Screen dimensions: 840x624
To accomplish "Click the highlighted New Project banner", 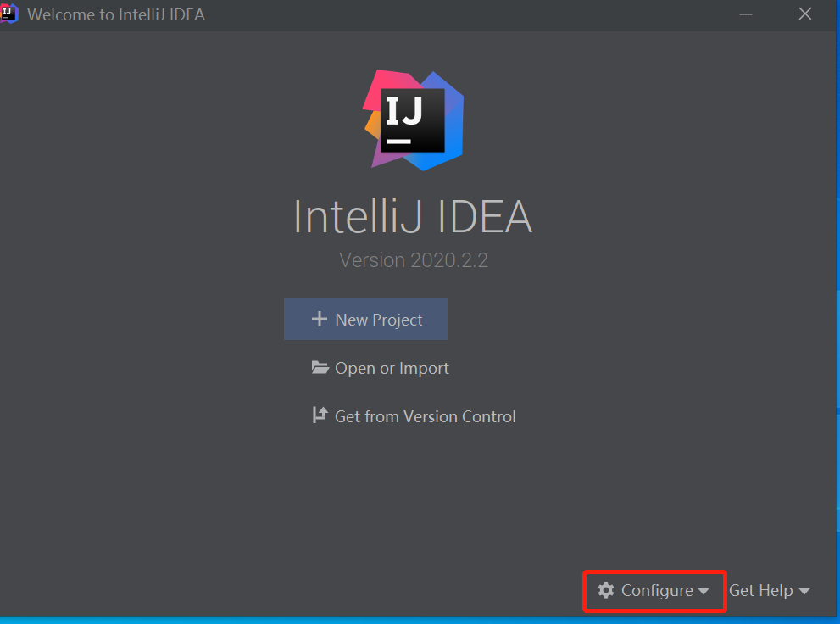I will pyautogui.click(x=365, y=319).
